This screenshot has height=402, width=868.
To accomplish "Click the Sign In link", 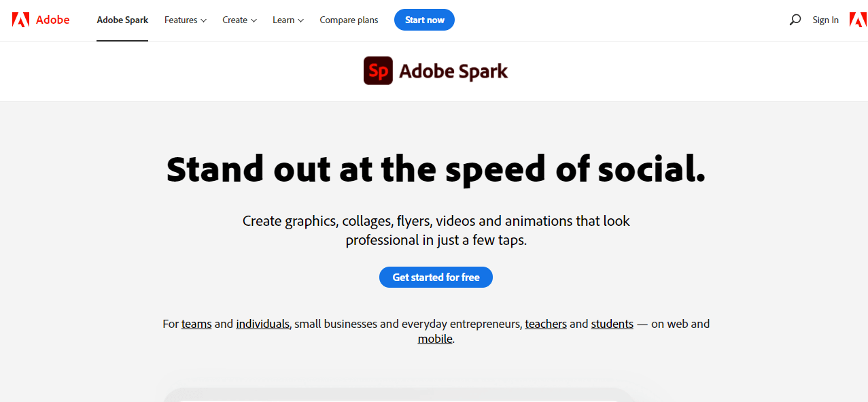I will pos(825,20).
